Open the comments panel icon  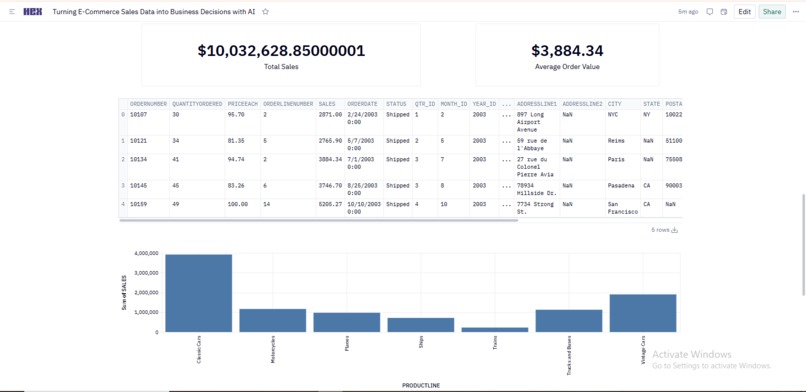click(x=710, y=12)
